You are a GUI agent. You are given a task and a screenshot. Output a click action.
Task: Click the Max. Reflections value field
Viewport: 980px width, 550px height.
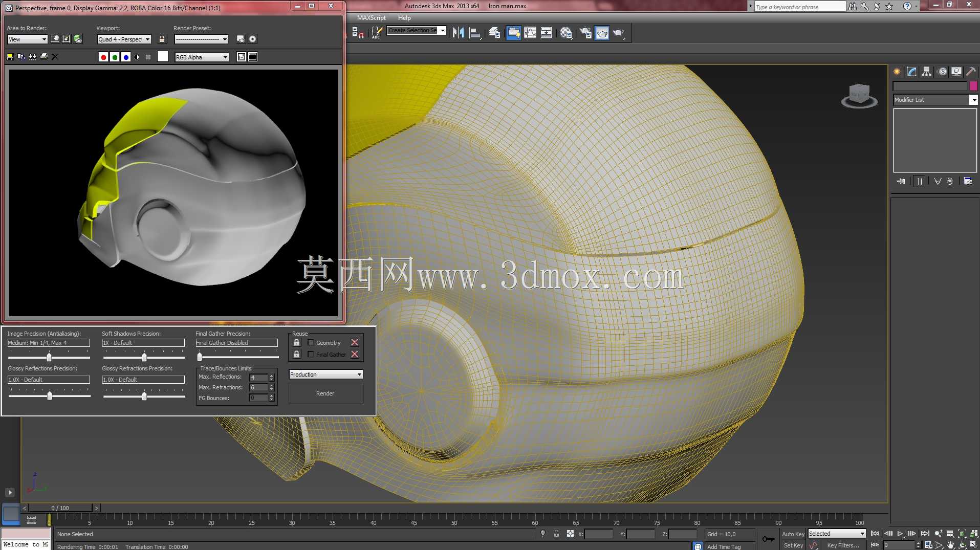coord(258,378)
